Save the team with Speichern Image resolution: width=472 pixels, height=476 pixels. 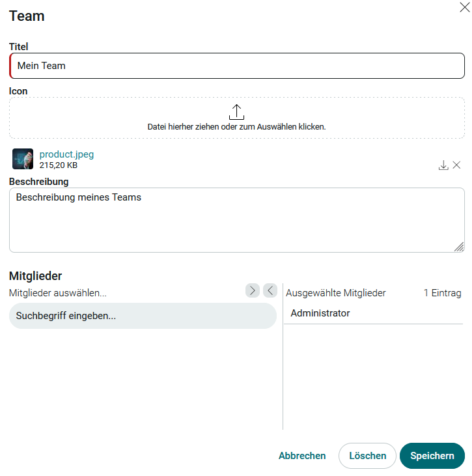pyautogui.click(x=432, y=456)
